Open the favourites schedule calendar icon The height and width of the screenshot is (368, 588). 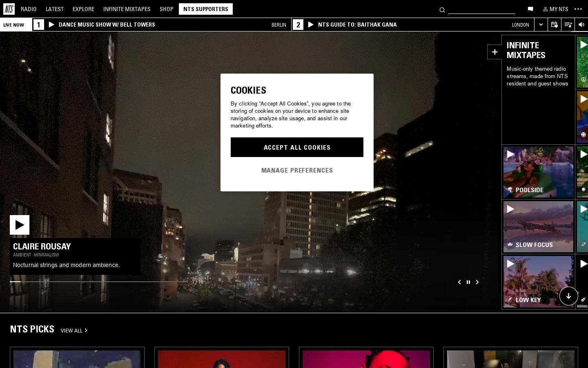pyautogui.click(x=554, y=25)
